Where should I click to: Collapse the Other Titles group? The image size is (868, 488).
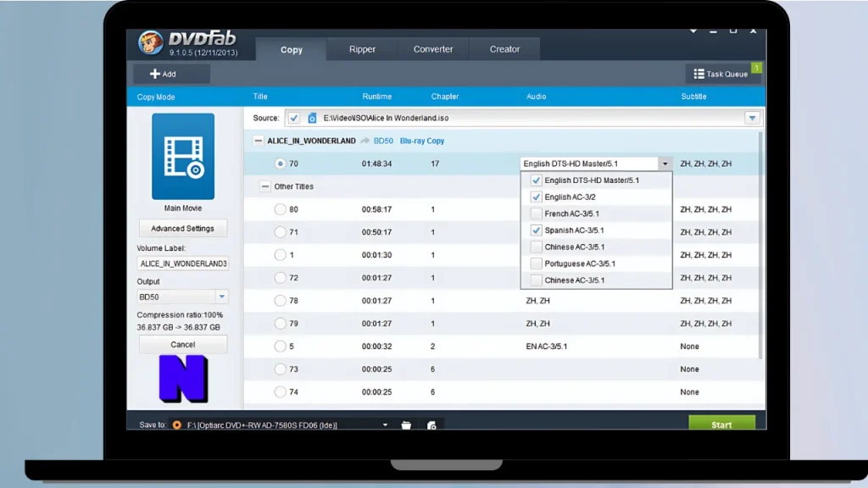pos(265,186)
